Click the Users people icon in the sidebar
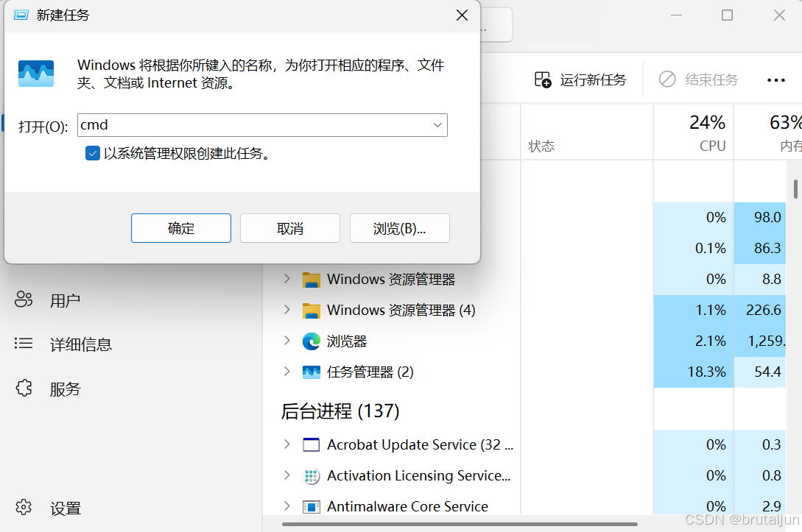802x532 pixels. [x=24, y=299]
